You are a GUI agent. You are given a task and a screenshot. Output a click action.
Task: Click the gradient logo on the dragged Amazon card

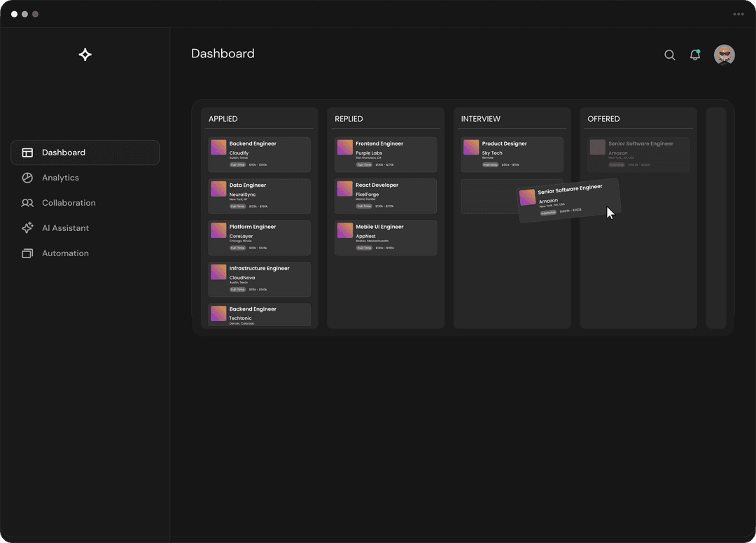pos(528,197)
